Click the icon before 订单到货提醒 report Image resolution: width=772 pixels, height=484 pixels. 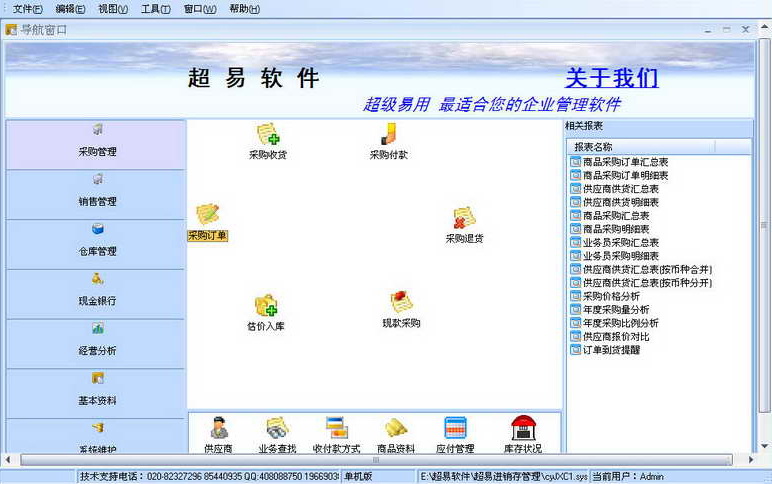pos(575,350)
